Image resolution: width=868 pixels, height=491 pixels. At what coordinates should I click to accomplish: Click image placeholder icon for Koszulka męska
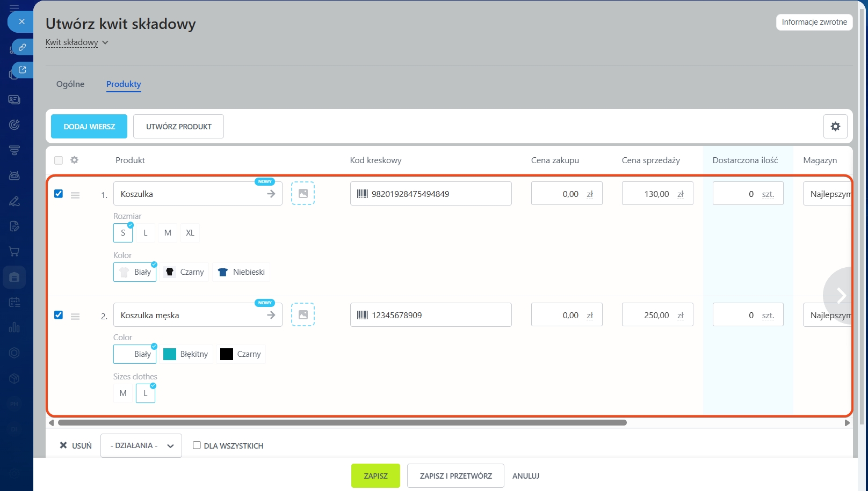point(303,315)
